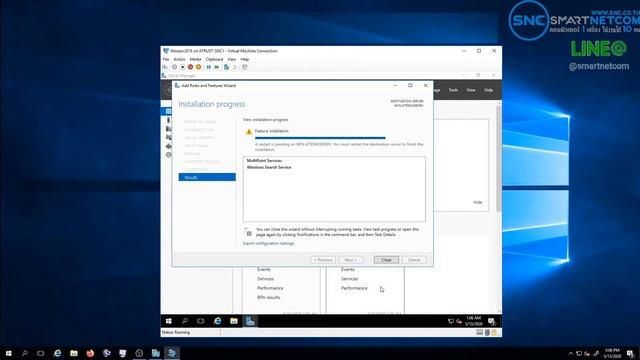The height and width of the screenshot is (360, 640).
Task: Open Firefox from host taskbar
Action: pyautogui.click(x=90, y=353)
